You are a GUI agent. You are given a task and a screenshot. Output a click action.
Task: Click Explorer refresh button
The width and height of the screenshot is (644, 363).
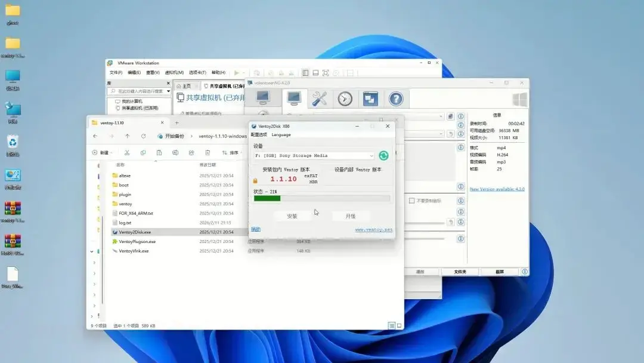143,136
